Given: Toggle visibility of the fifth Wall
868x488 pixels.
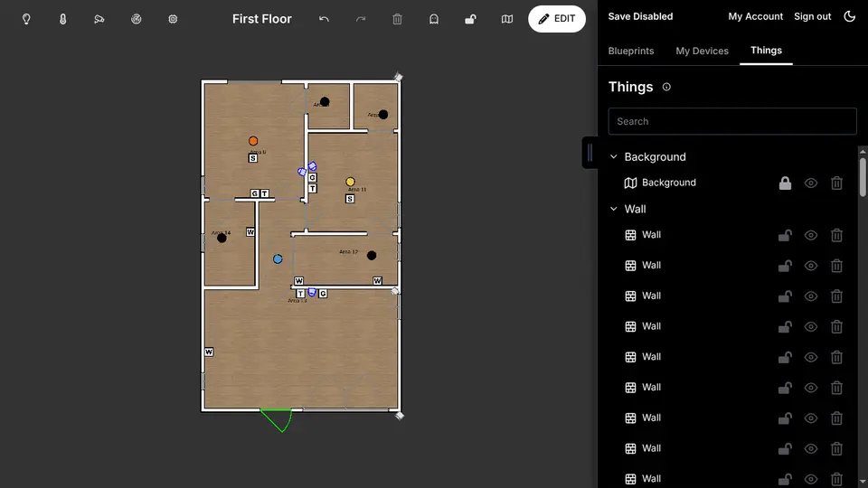Looking at the screenshot, I should click(x=810, y=357).
